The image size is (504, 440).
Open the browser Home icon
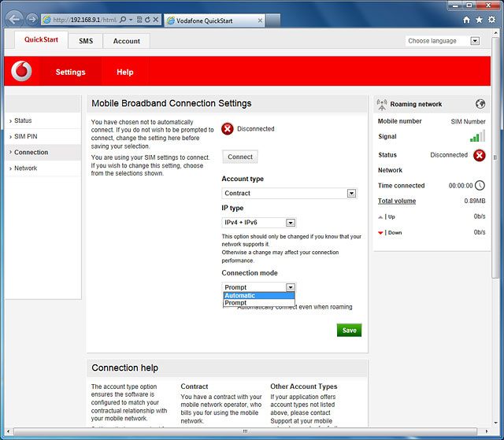click(466, 20)
